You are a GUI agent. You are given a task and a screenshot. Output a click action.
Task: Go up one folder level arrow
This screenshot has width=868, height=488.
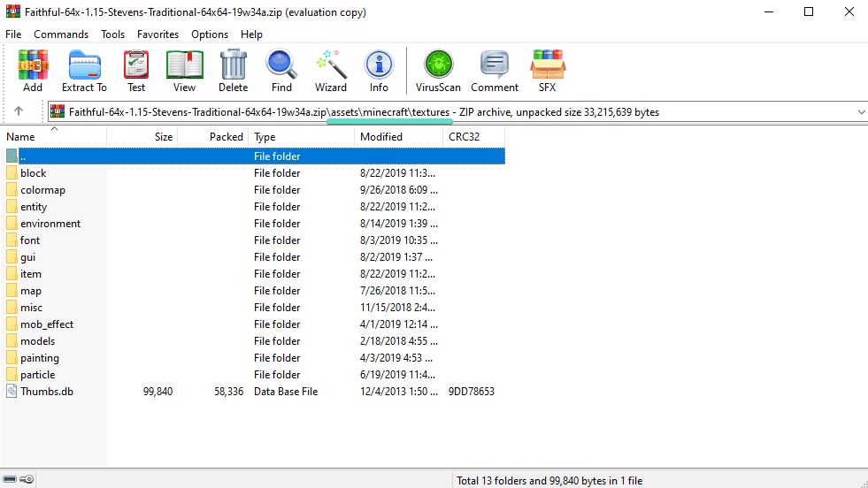[19, 111]
